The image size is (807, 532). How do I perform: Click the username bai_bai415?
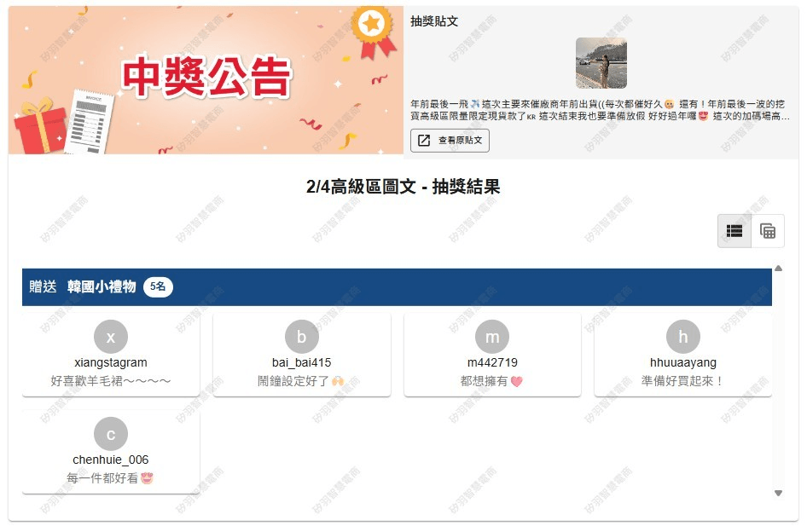(x=301, y=363)
